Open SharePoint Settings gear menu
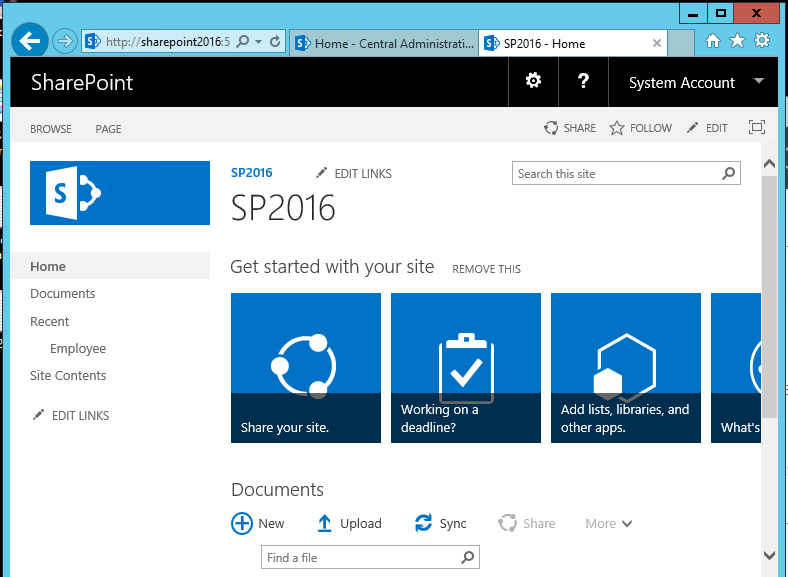Screen dimensions: 788x577 click(533, 81)
